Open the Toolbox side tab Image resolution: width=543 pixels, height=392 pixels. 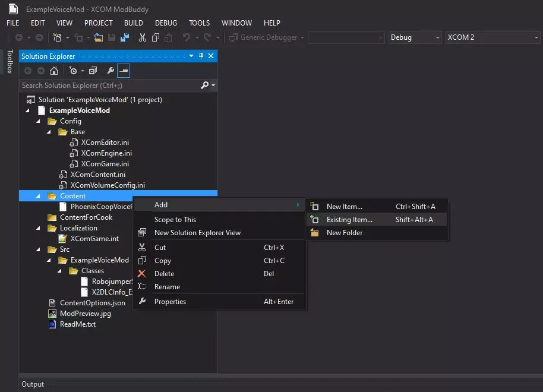[x=10, y=62]
